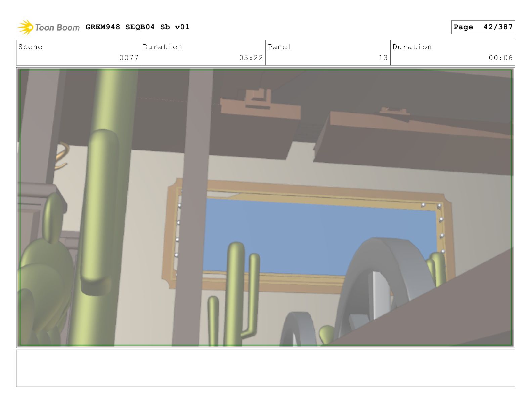
Task: Click the Page 42/387 box
Action: pos(483,27)
